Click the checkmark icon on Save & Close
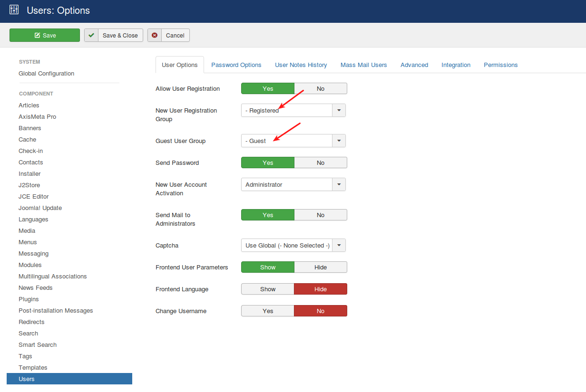Image resolution: width=586 pixels, height=392 pixels. [x=91, y=35]
